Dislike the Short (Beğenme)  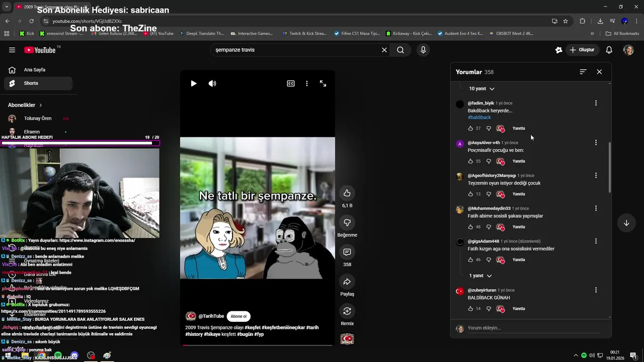pos(347,222)
